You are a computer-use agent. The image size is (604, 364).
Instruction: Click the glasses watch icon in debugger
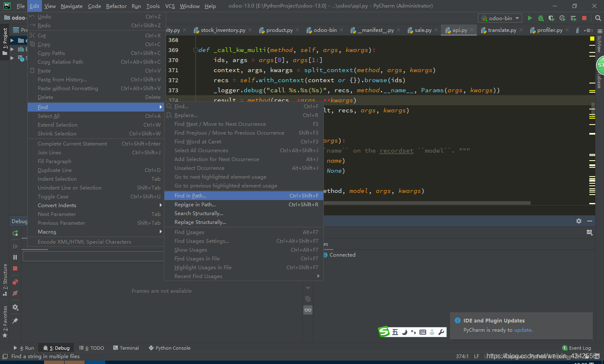[x=308, y=310]
